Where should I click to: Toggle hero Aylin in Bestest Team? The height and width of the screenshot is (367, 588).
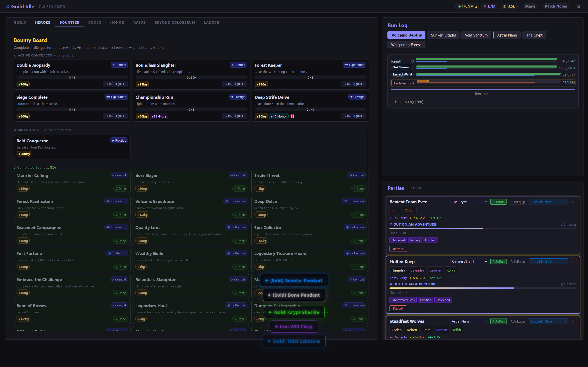pyautogui.click(x=395, y=211)
